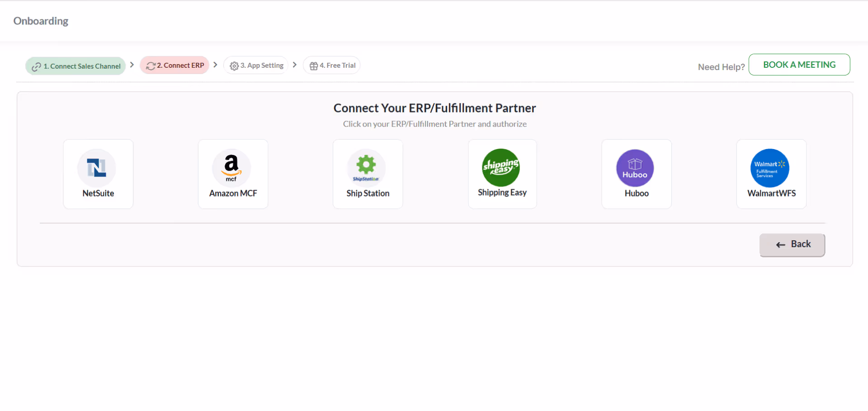Click the sync arrows icon on Connect ERP
This screenshot has width=868, height=411.
(151, 65)
